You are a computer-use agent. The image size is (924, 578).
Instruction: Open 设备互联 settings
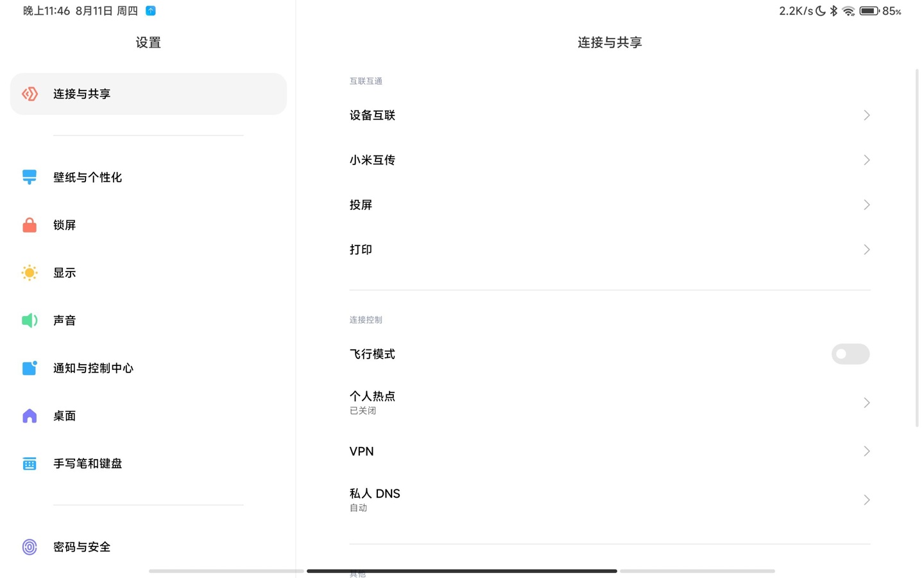[x=609, y=115]
